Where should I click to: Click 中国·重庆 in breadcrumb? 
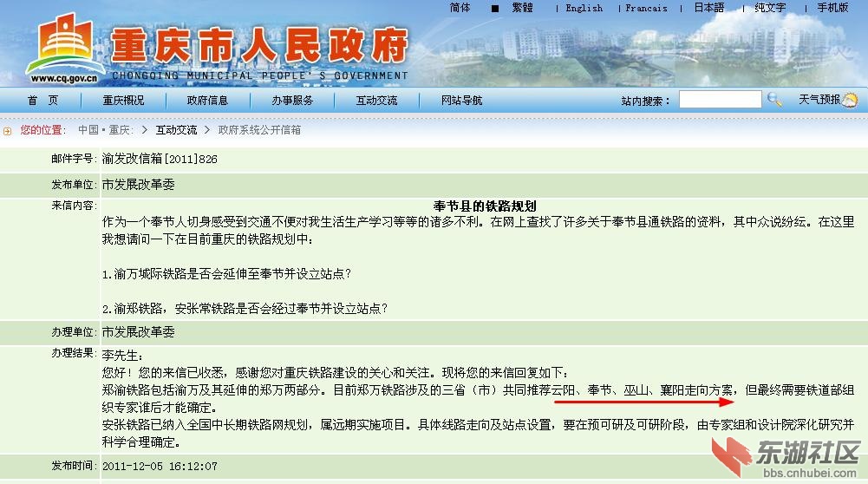(x=105, y=130)
